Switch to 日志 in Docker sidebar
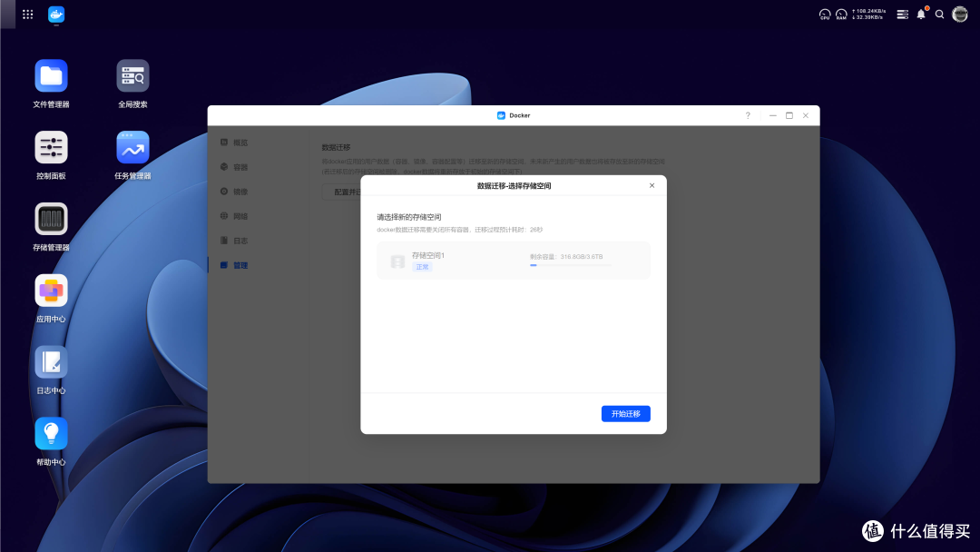Viewport: 980px width, 552px height. [235, 241]
